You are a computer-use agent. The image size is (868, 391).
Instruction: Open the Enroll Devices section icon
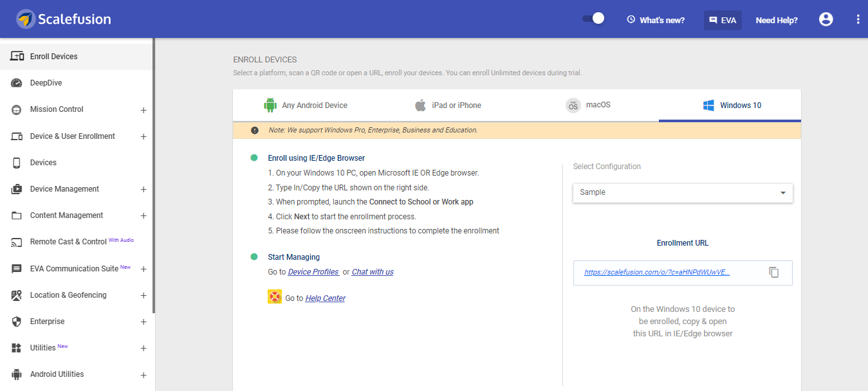click(15, 57)
